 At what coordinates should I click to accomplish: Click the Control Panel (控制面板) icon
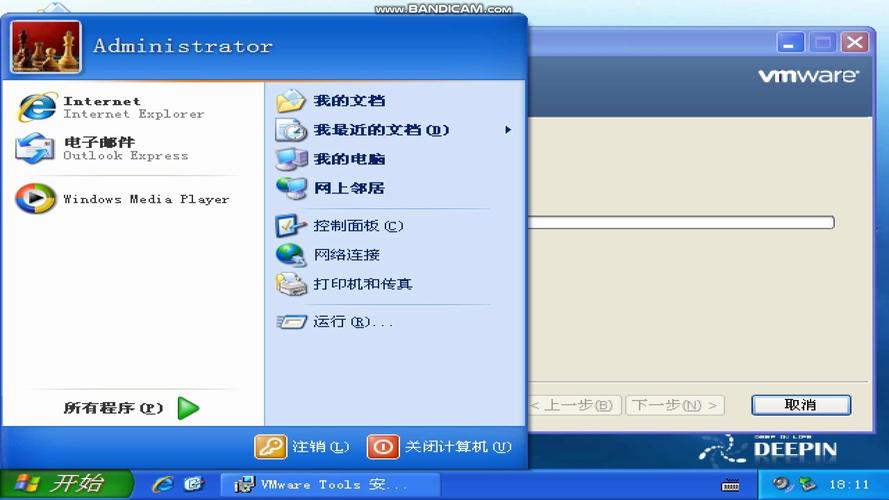coord(291,226)
